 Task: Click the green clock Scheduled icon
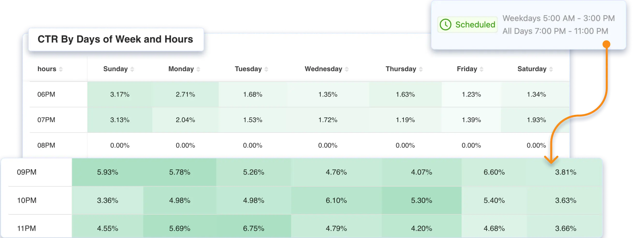[x=445, y=25]
